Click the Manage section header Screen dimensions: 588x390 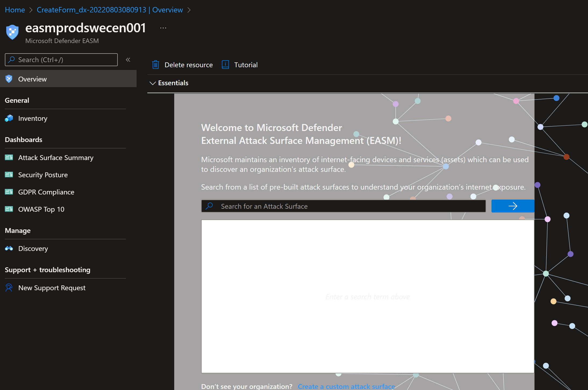coord(17,231)
